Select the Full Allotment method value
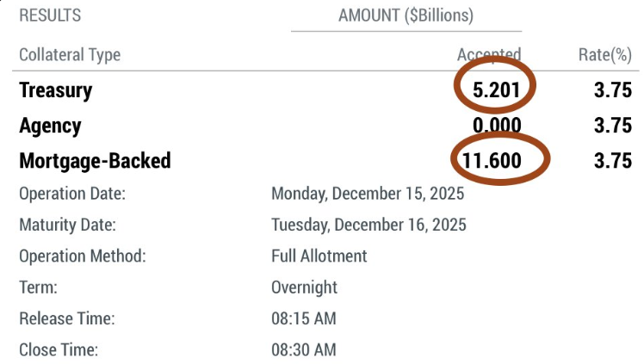 click(x=319, y=256)
